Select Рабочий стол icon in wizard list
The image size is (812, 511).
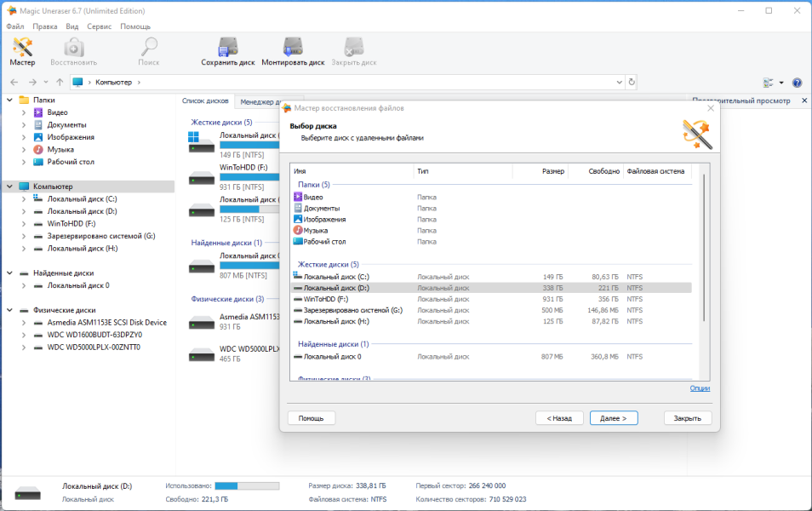[x=298, y=242]
